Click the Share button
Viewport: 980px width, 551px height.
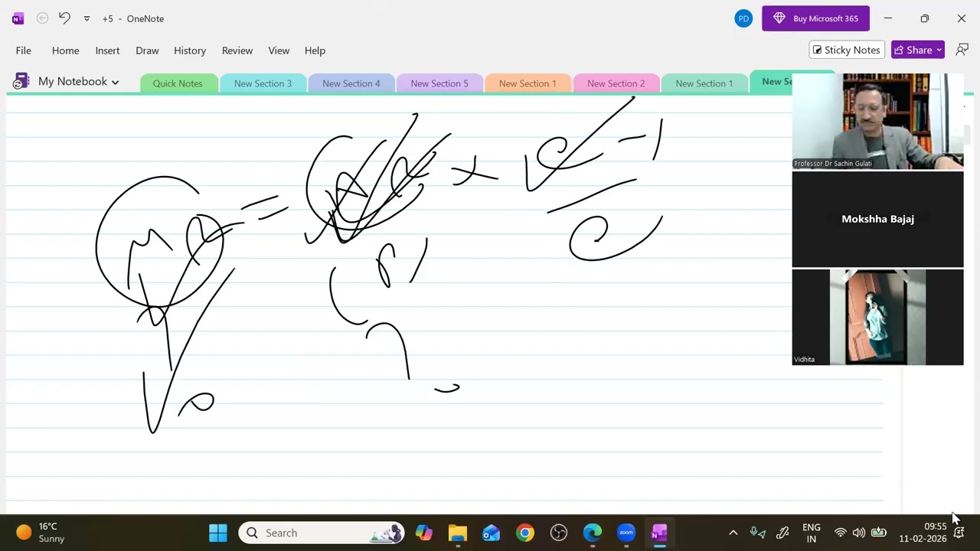pos(918,50)
